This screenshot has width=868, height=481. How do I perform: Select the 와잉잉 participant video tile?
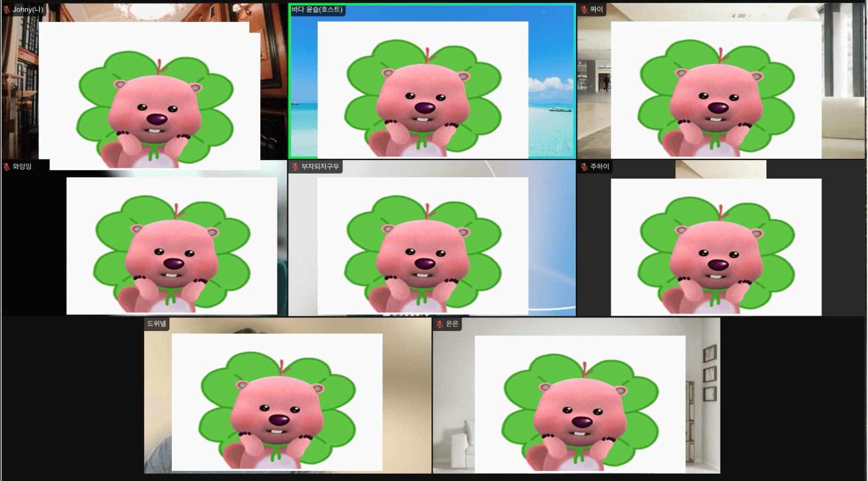[x=144, y=238]
